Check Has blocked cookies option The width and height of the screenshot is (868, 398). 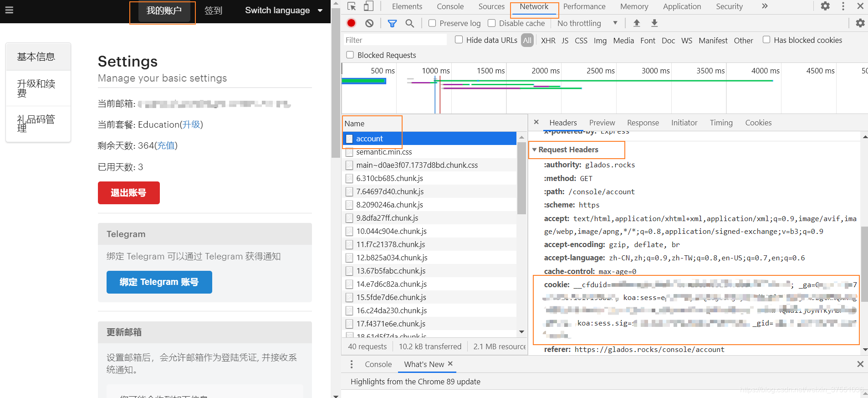pyautogui.click(x=766, y=40)
